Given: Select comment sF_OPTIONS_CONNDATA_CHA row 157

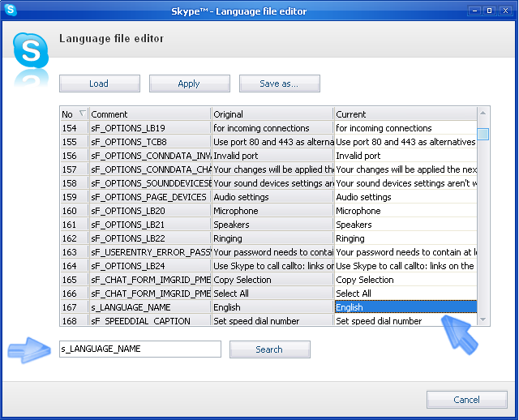Looking at the screenshot, I should pos(150,169).
